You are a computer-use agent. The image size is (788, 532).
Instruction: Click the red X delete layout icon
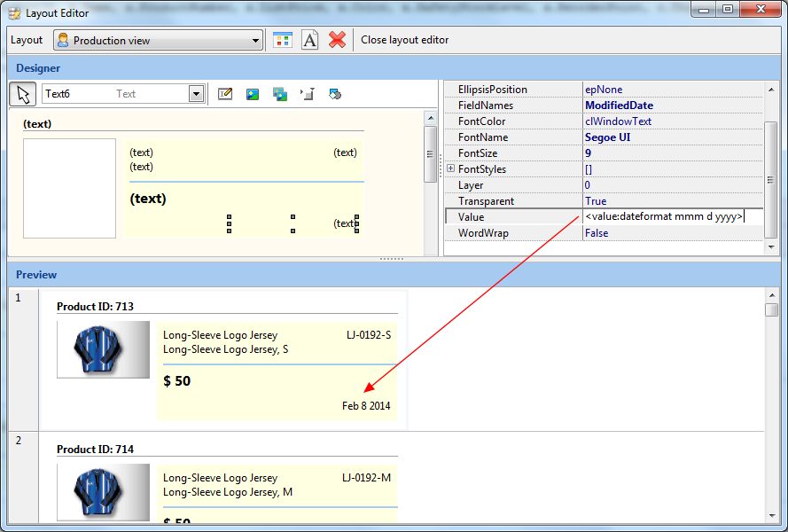tap(337, 40)
